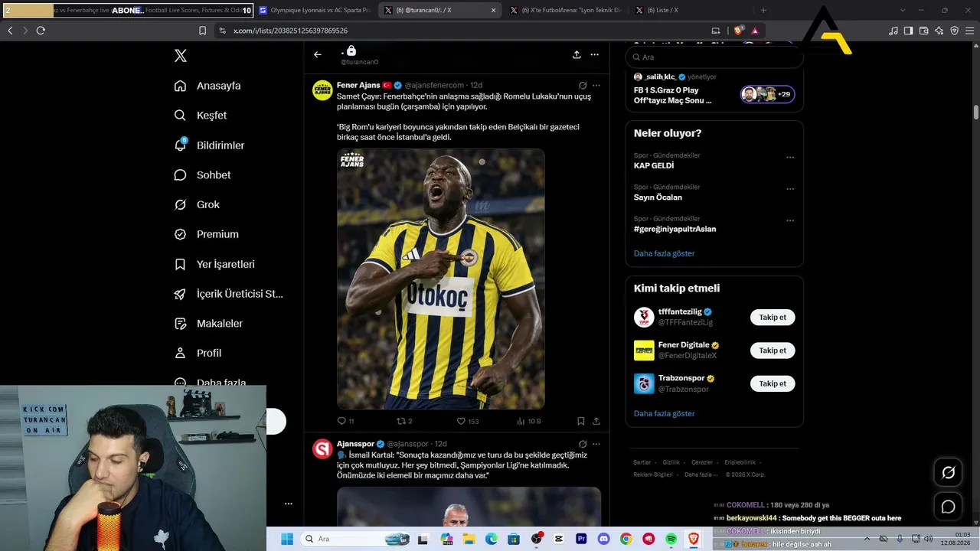
Task: Like the Fener Ajans tweet
Action: pyautogui.click(x=467, y=421)
